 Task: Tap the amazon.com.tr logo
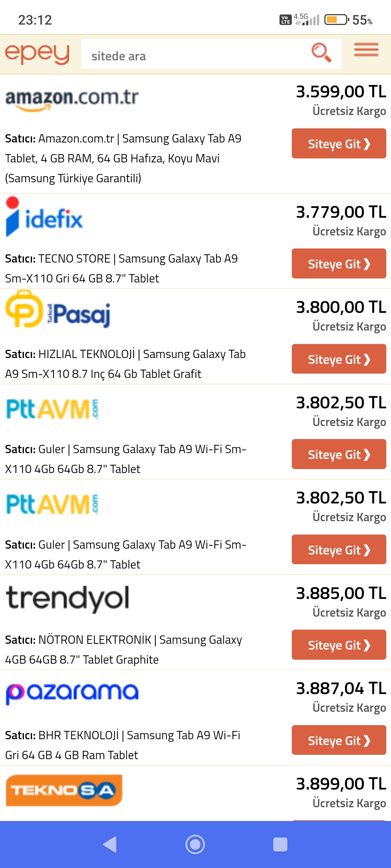72,99
